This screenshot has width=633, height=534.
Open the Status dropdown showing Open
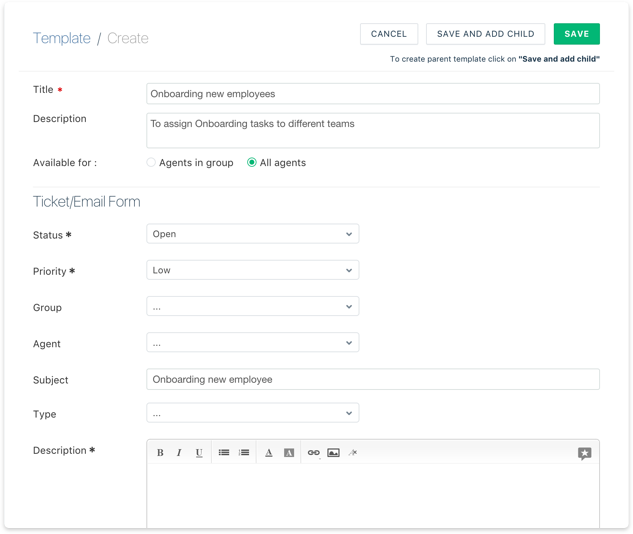[253, 234]
